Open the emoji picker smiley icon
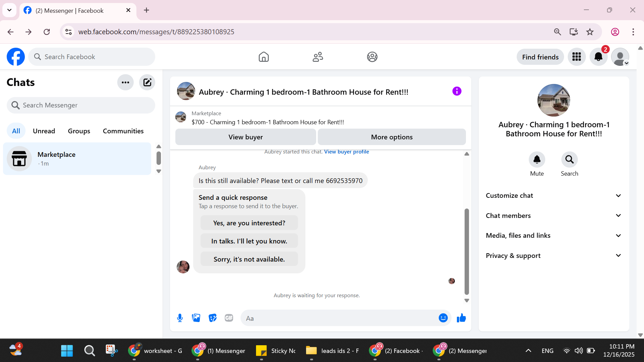This screenshot has height=362, width=644. [443, 318]
